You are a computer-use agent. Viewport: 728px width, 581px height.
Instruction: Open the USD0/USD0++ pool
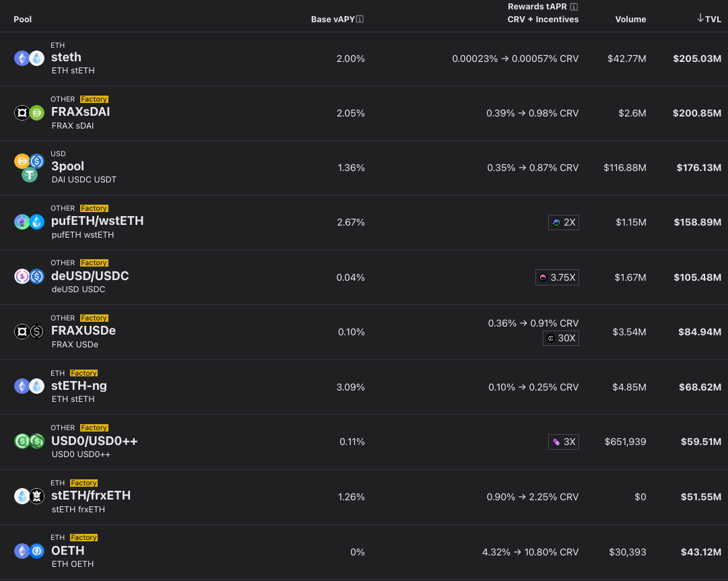click(x=94, y=441)
